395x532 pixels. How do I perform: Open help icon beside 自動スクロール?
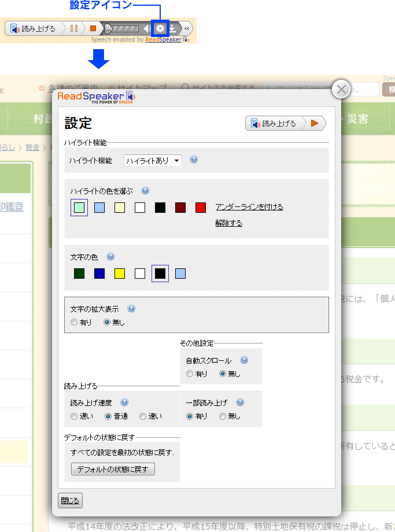point(244,360)
